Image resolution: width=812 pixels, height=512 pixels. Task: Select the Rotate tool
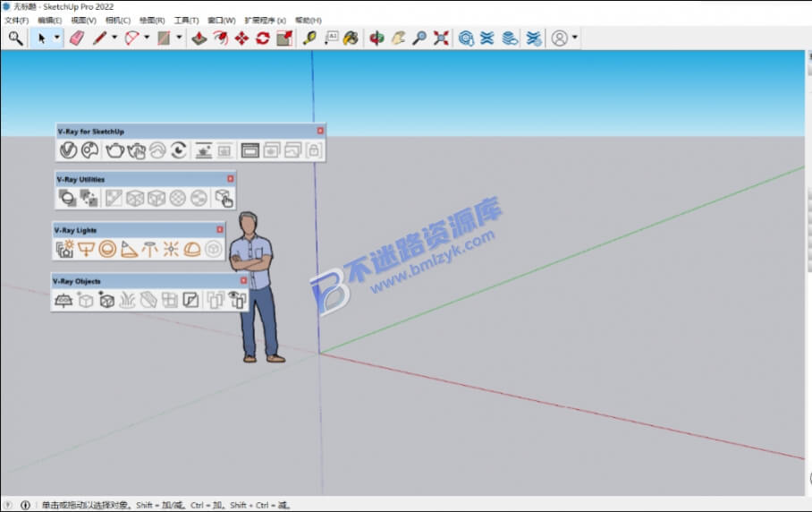(x=263, y=38)
